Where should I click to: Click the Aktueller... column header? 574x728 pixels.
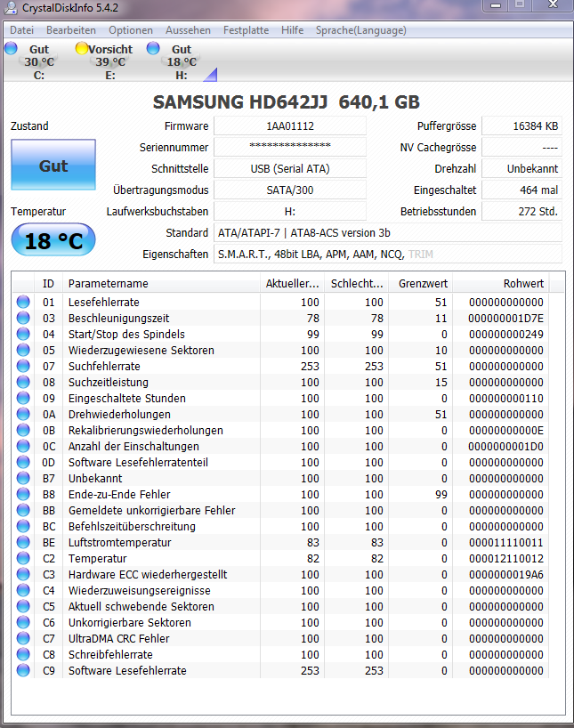tap(292, 283)
